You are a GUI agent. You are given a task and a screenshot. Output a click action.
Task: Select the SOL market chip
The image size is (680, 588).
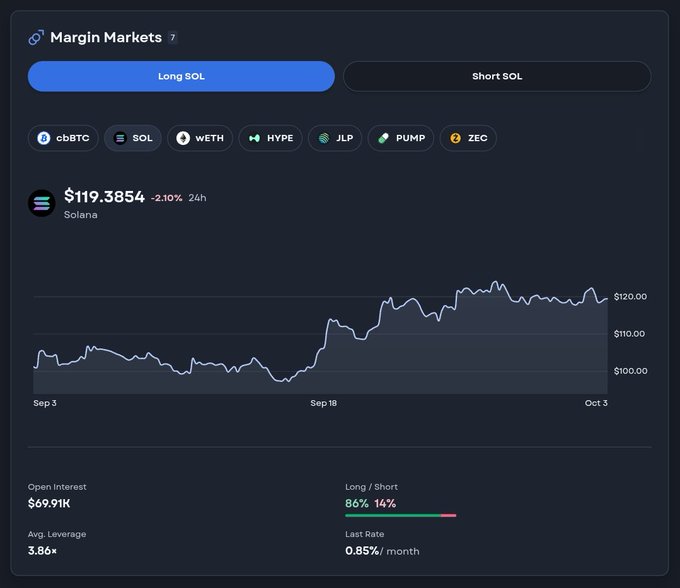133,138
